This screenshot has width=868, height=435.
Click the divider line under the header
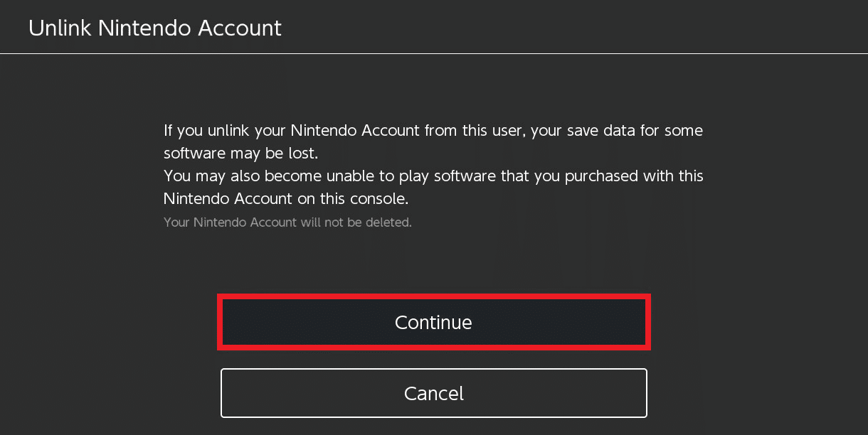click(x=434, y=53)
